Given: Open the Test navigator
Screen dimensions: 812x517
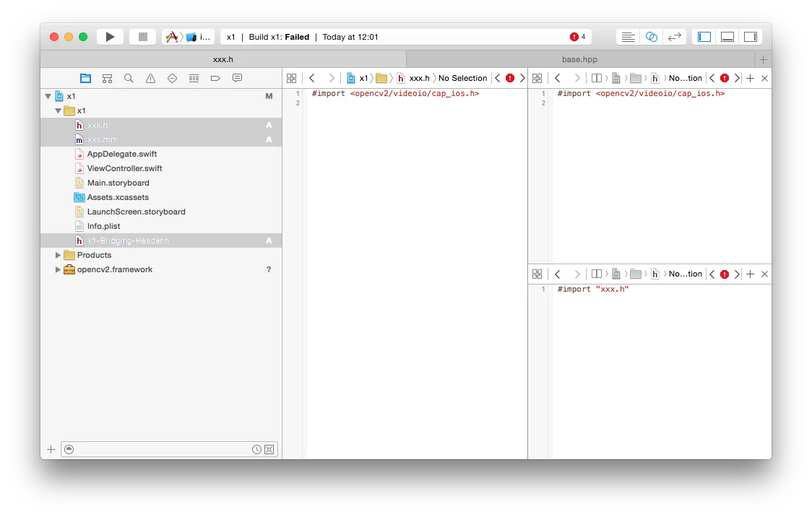Looking at the screenshot, I should tap(173, 78).
